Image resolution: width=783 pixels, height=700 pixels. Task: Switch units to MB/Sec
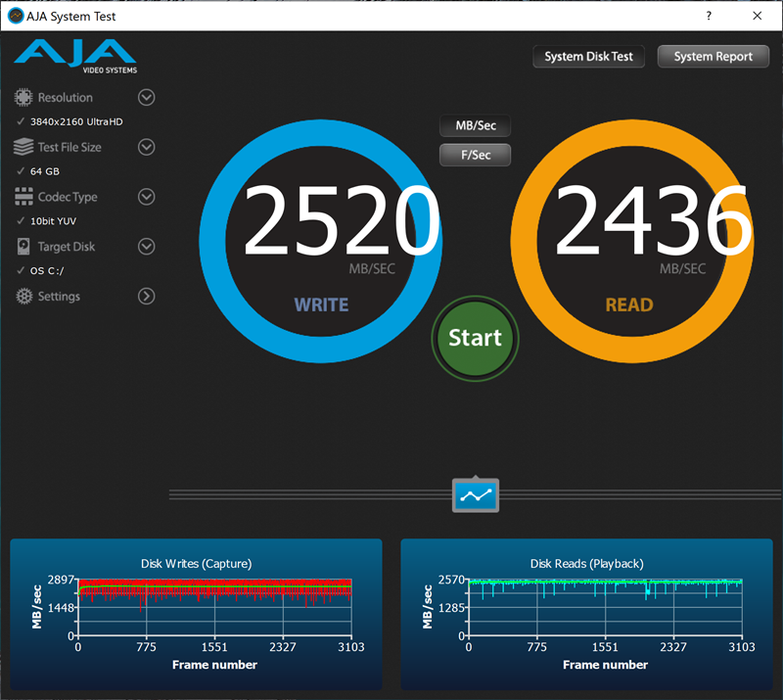pyautogui.click(x=475, y=126)
